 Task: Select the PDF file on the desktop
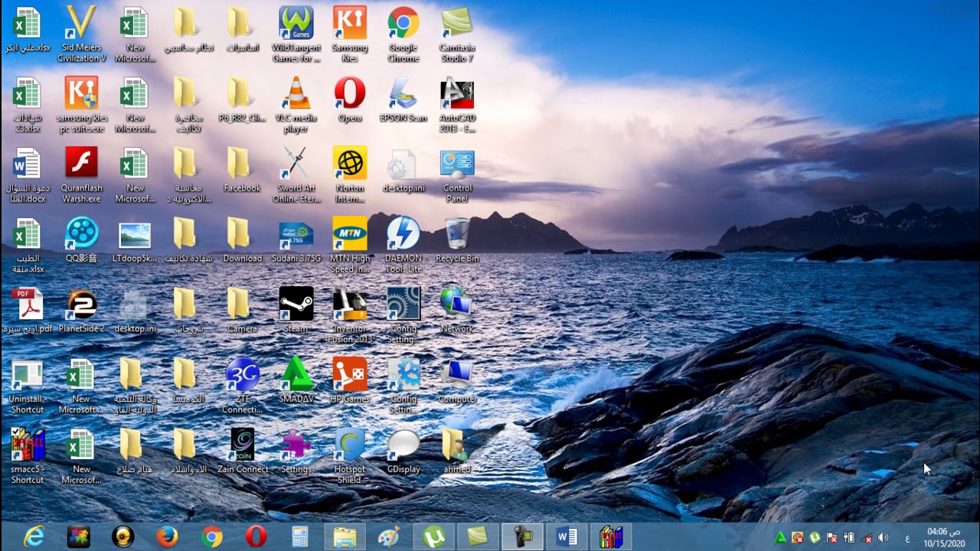28,311
